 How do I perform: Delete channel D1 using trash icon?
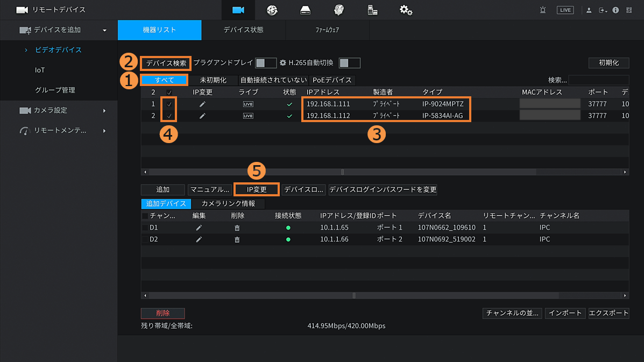[237, 228]
